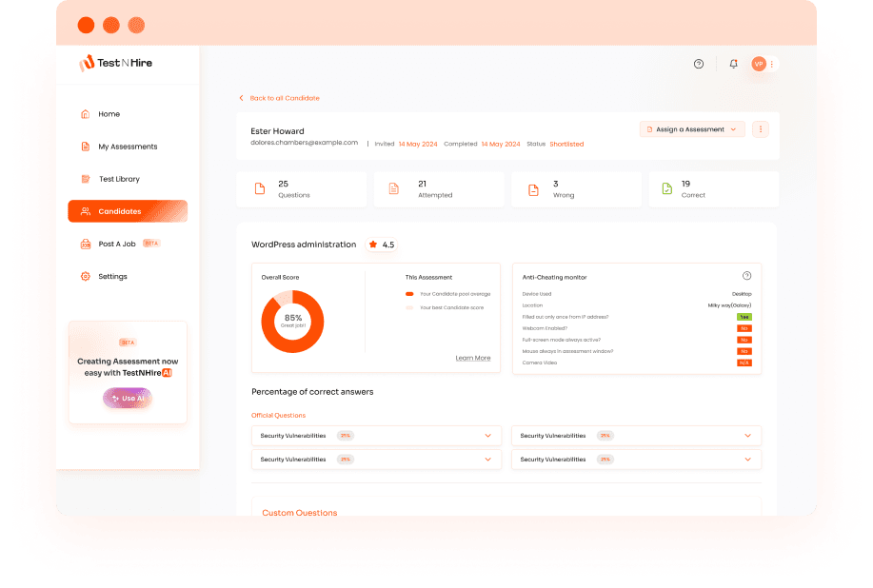Click the 3 Wrong document icon

point(533,189)
